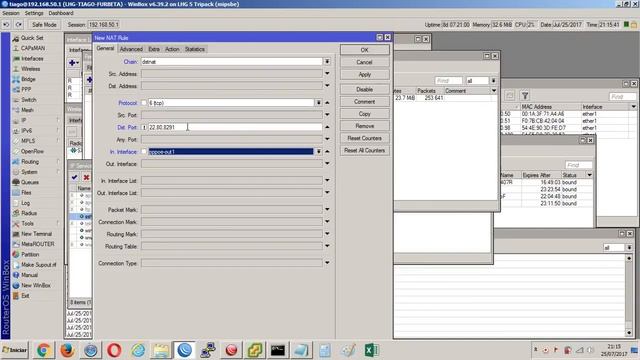The image size is (640, 360).
Task: Click the red X disable button in the background window
Action: tap(86, 178)
